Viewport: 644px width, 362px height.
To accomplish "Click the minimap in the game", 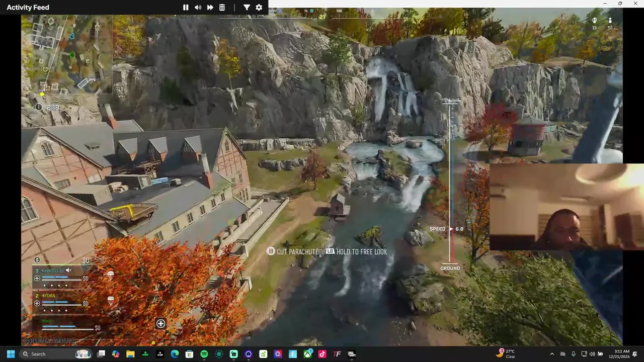I will (x=67, y=54).
